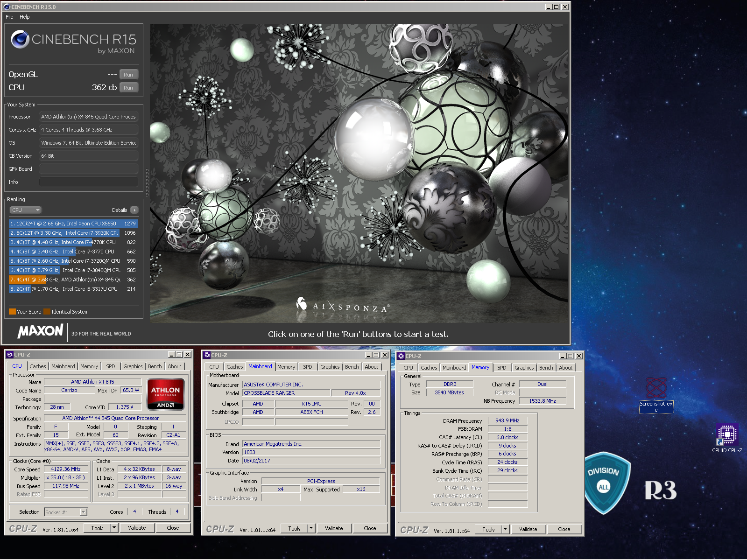Select ranking row AMD Athlon X4 845
Image resolution: width=747 pixels, height=560 pixels.
pyautogui.click(x=73, y=280)
